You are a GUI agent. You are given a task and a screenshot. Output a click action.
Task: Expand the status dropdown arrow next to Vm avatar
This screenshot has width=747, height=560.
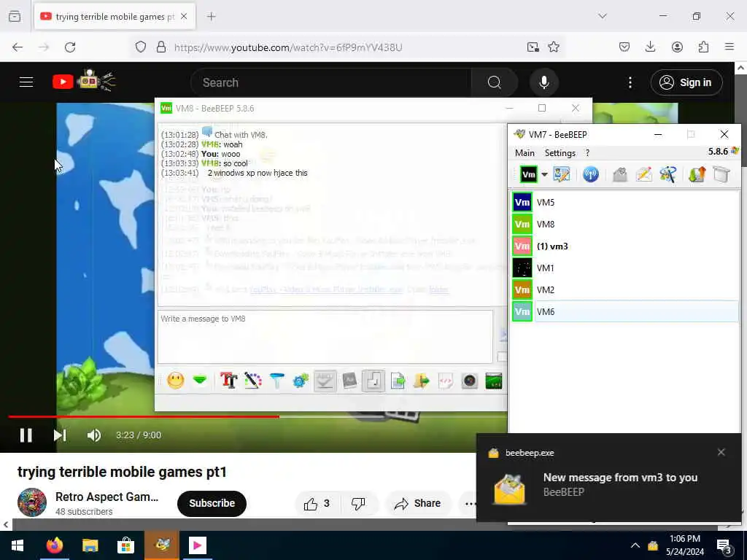click(544, 175)
